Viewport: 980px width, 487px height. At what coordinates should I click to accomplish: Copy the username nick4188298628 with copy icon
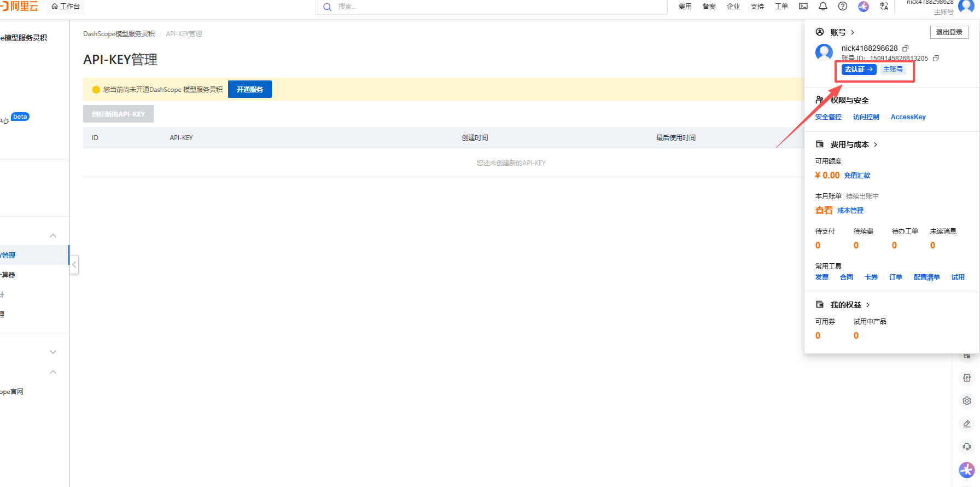[906, 49]
